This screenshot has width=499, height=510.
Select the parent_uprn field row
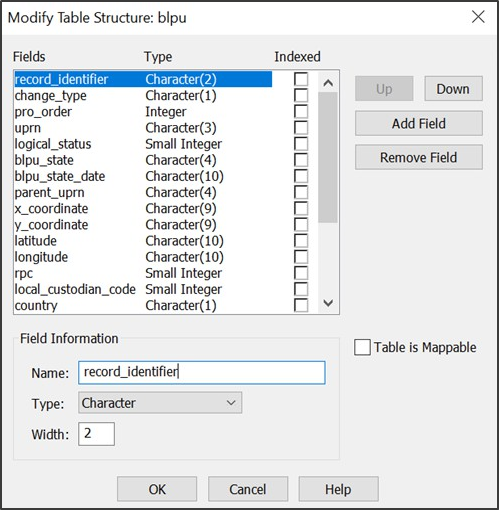143,192
